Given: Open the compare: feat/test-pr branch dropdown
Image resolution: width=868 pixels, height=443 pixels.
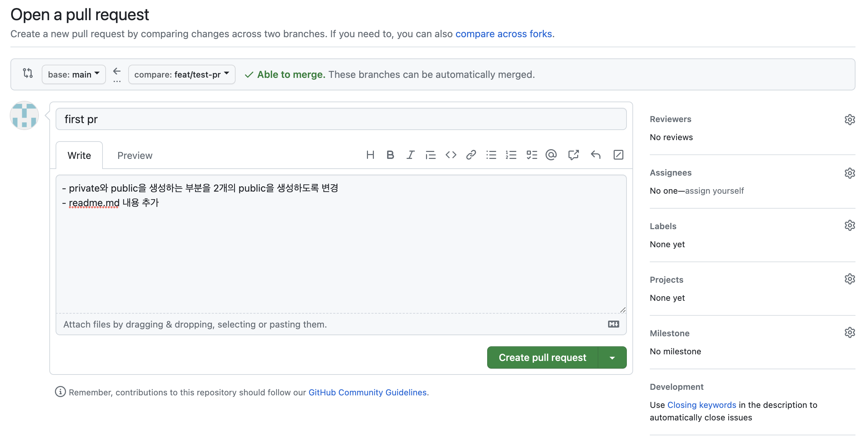Looking at the screenshot, I should pyautogui.click(x=181, y=74).
